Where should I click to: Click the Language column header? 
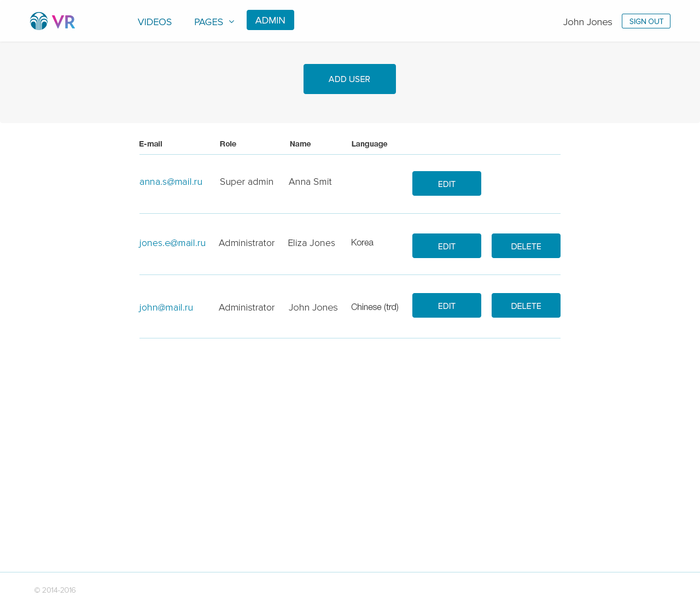(369, 144)
